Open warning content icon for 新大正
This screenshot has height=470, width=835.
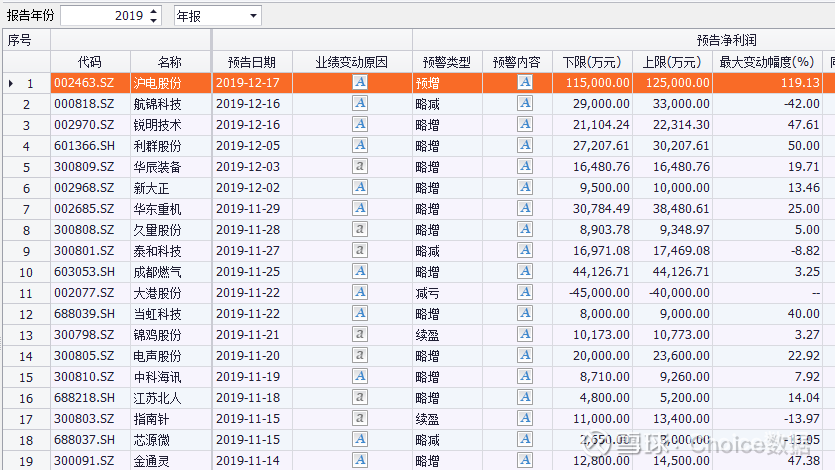tap(525, 187)
